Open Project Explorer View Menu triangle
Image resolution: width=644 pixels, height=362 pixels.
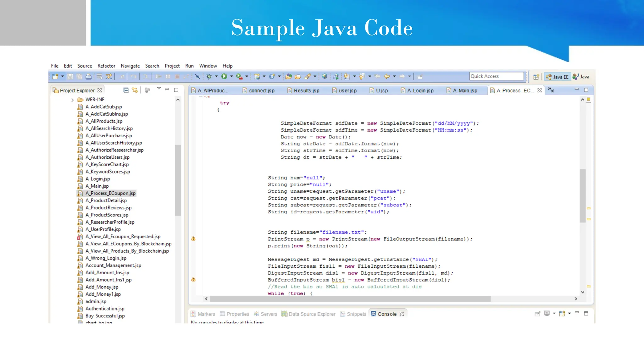[159, 89]
